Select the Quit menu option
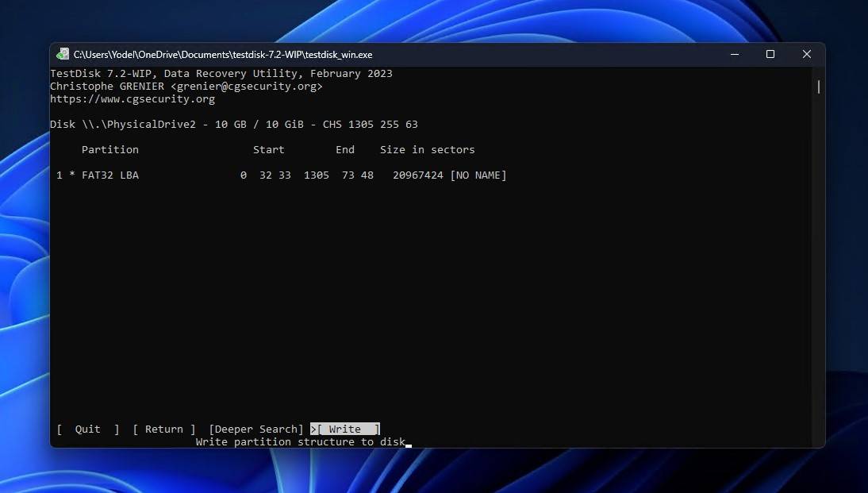The image size is (868, 493). 88,429
